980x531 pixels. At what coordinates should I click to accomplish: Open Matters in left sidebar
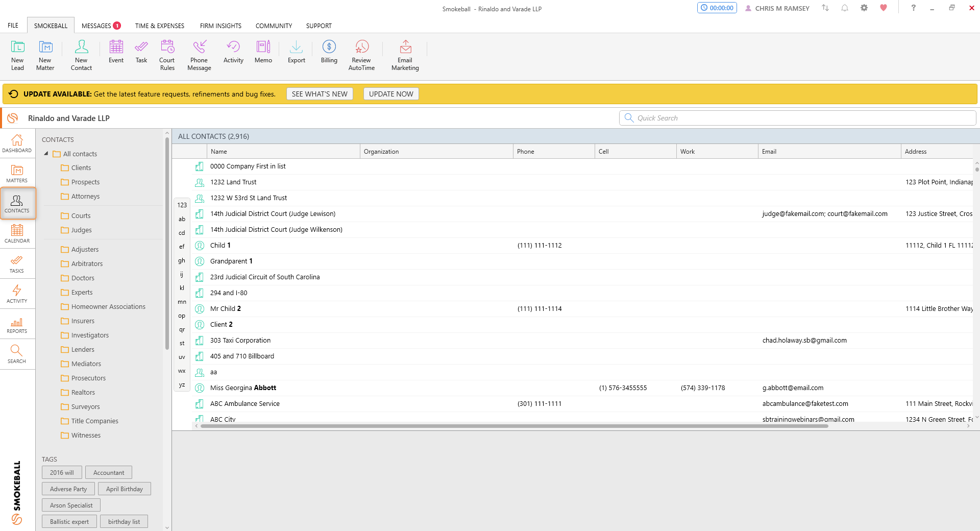tap(17, 174)
